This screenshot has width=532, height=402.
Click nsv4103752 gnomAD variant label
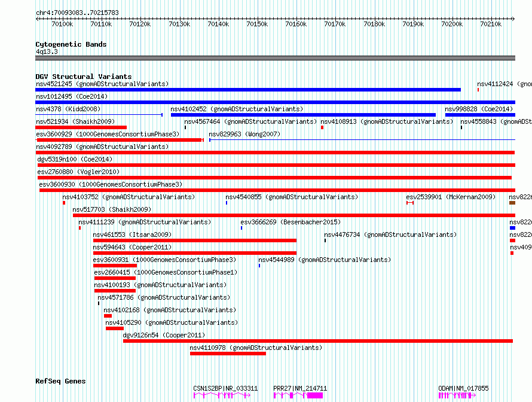pyautogui.click(x=129, y=197)
